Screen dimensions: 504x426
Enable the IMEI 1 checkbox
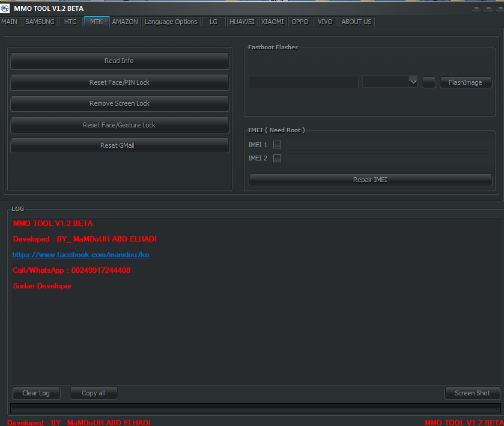pos(277,145)
